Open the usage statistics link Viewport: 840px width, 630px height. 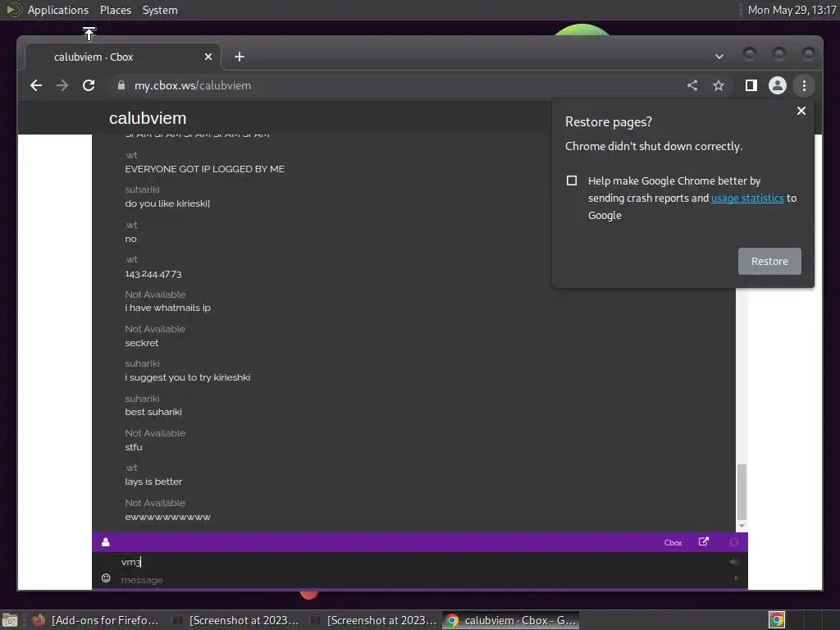(747, 199)
